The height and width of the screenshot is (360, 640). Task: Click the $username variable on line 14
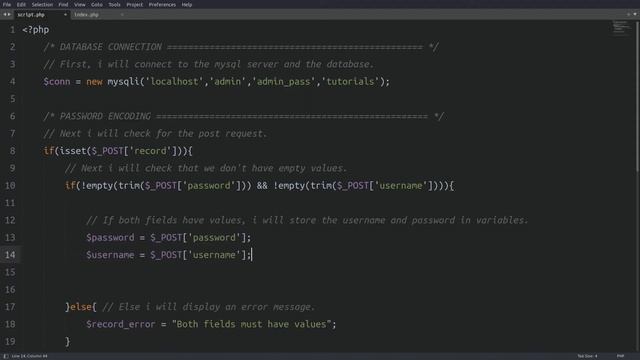click(x=110, y=255)
